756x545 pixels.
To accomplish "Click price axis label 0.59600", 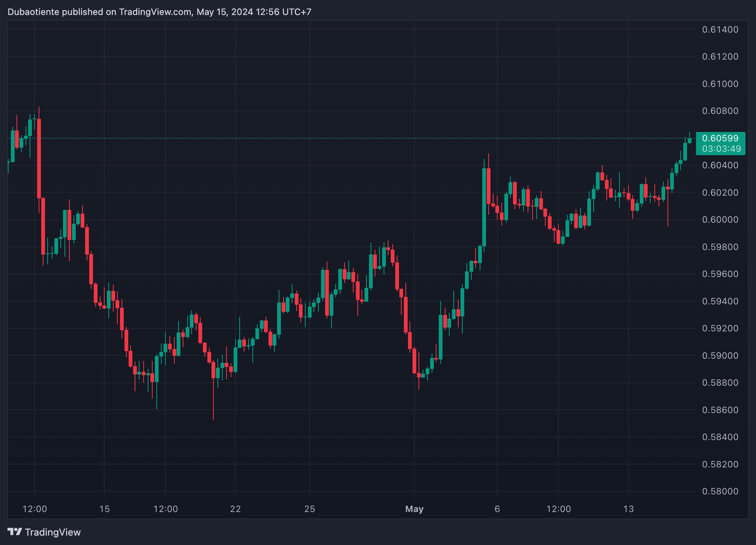I will 720,274.
